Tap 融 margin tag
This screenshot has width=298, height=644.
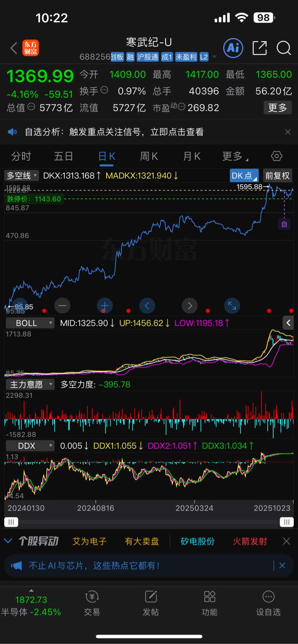pos(130,57)
